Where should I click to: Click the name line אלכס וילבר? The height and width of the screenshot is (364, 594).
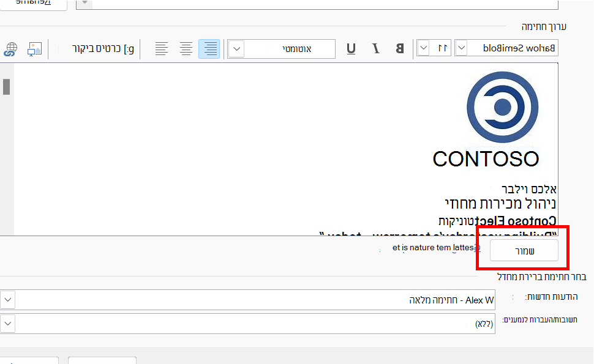(x=529, y=189)
